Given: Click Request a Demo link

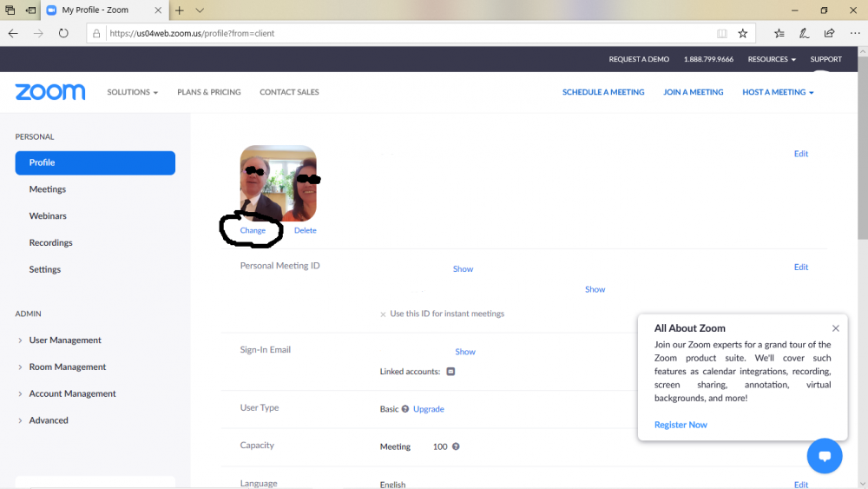Looking at the screenshot, I should tap(639, 59).
